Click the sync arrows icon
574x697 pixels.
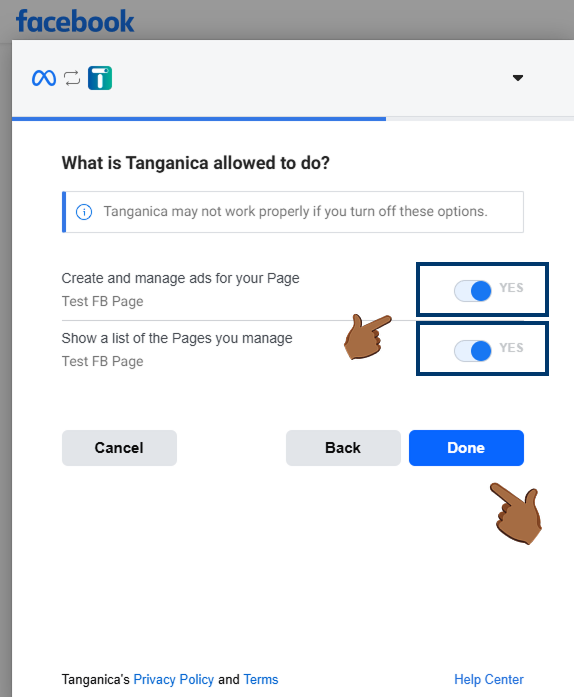point(72,78)
